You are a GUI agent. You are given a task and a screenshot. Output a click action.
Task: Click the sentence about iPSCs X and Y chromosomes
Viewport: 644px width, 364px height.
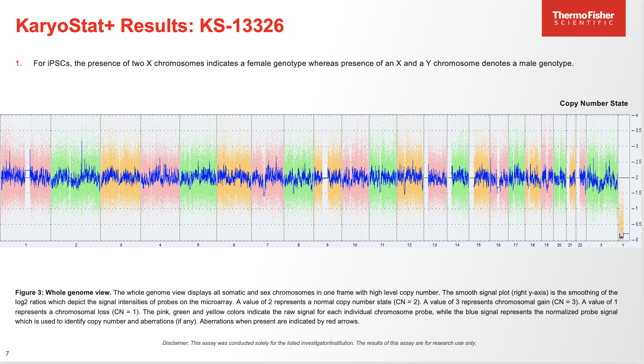303,63
